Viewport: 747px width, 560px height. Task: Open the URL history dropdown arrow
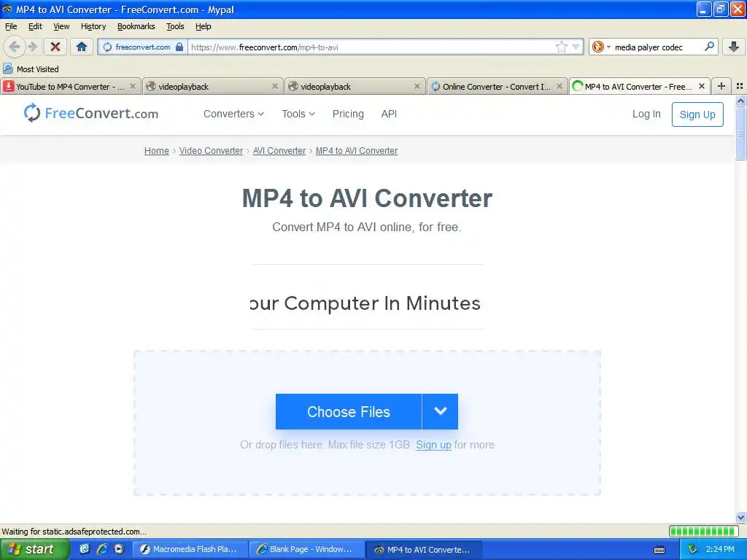point(576,47)
